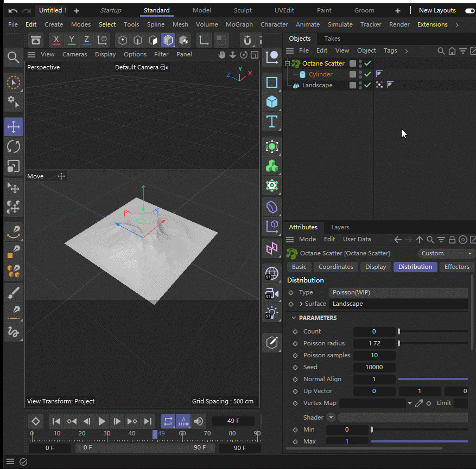Select the Rotate tool
This screenshot has width=476, height=469.
14,146
